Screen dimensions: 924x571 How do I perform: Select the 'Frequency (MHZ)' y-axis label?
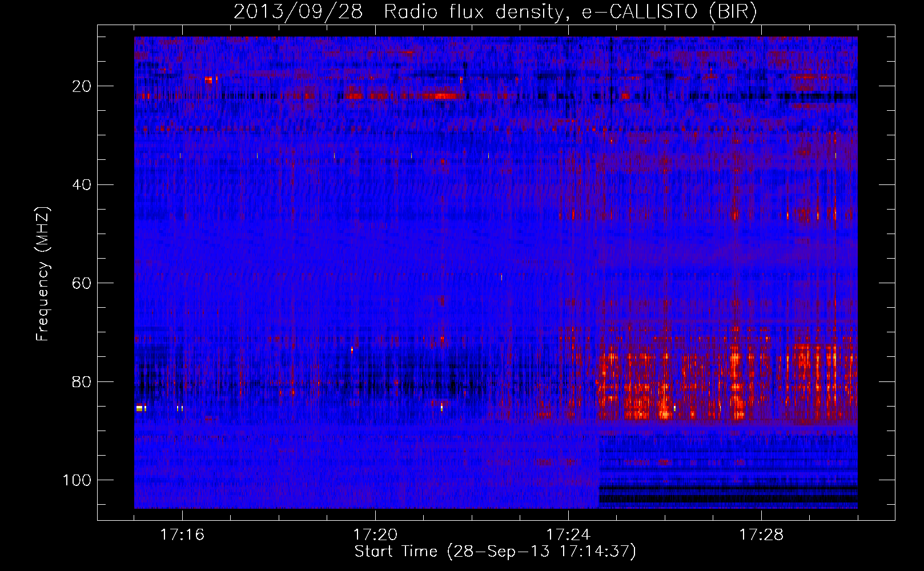point(43,274)
